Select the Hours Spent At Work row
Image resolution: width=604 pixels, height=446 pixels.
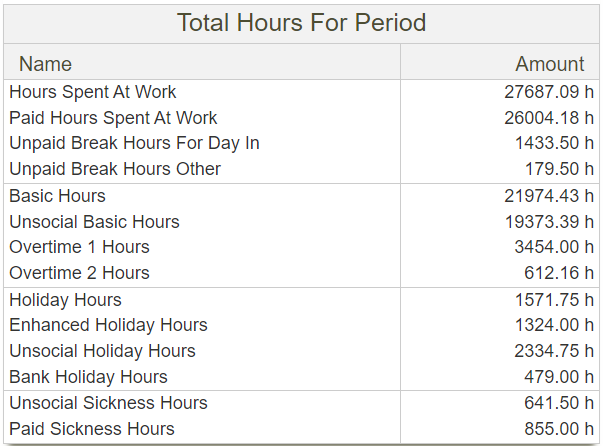93,92
